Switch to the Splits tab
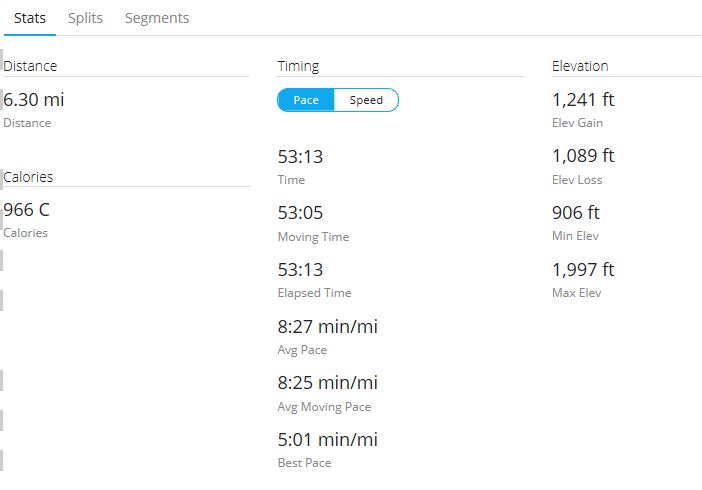Viewport: 702px width, 490px height. 85,18
